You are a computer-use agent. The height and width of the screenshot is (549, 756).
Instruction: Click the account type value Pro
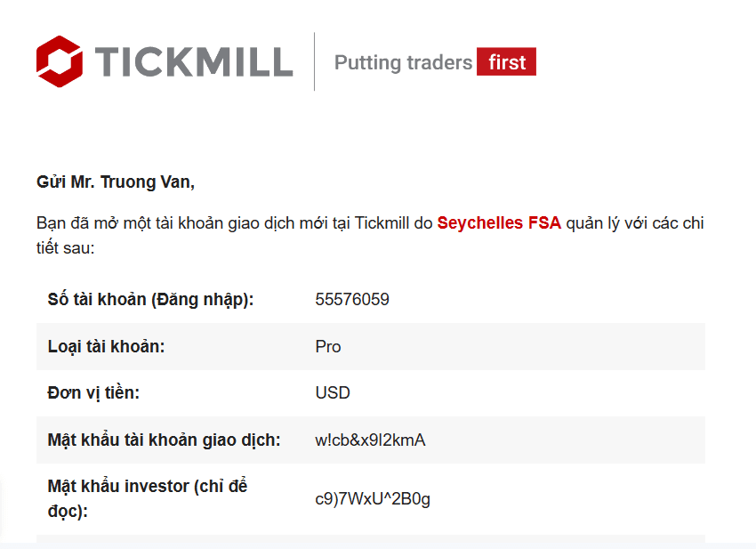pyautogui.click(x=328, y=347)
